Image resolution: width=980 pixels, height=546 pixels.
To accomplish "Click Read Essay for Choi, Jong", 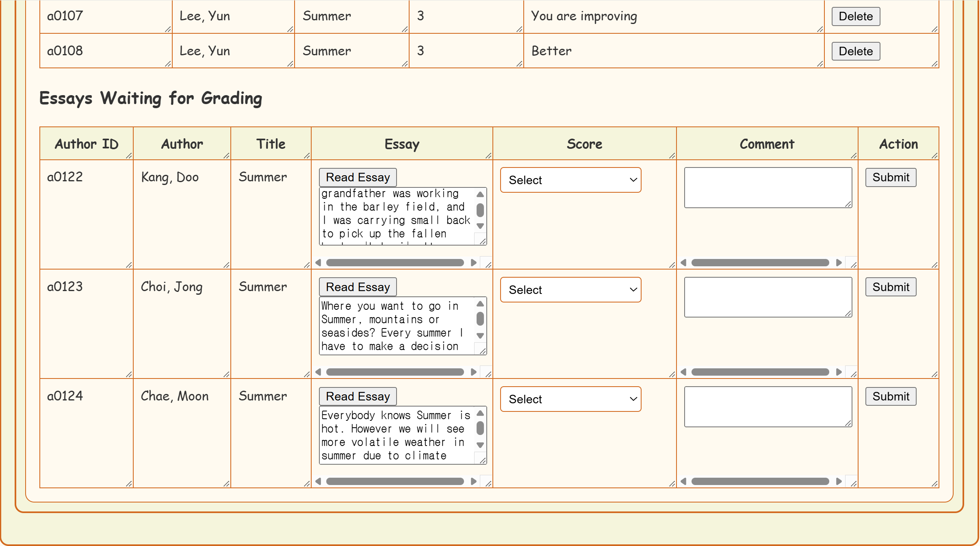I will [358, 287].
